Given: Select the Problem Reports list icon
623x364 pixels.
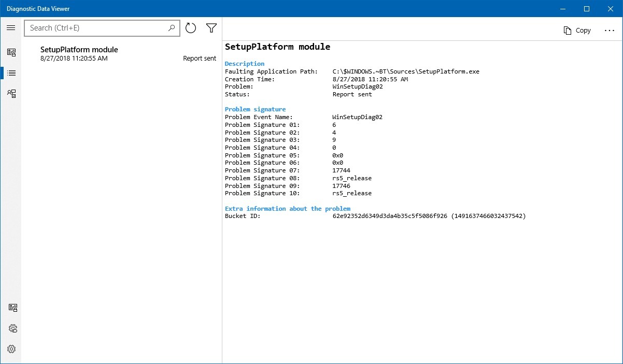Looking at the screenshot, I should tap(11, 73).
